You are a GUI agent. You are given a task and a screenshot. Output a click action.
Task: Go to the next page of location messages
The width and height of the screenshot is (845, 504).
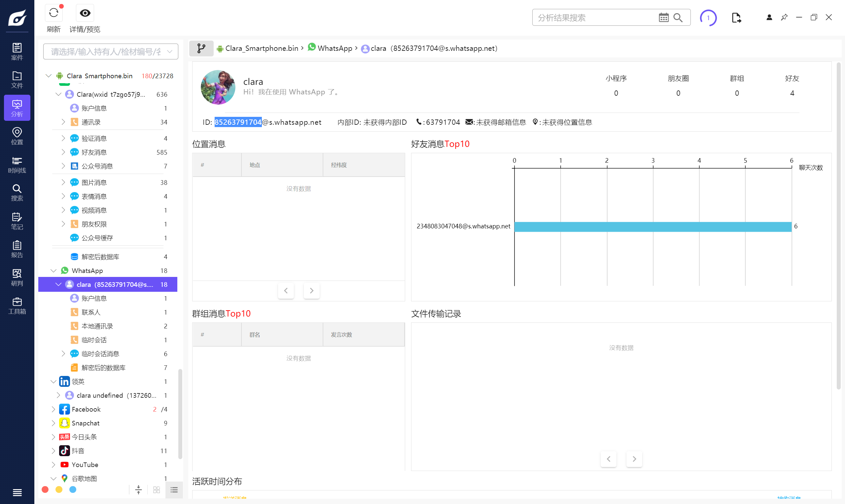coord(311,290)
